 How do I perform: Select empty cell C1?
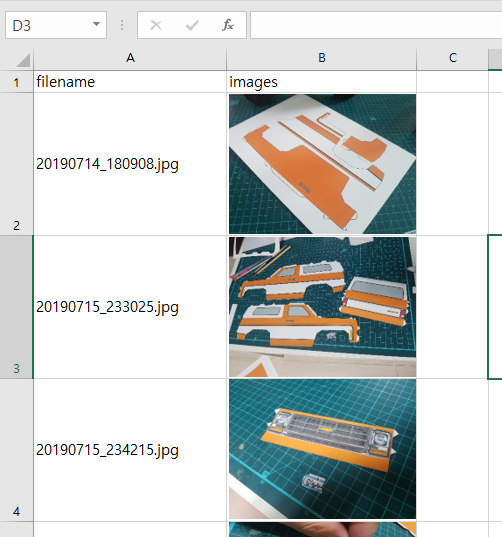(453, 82)
